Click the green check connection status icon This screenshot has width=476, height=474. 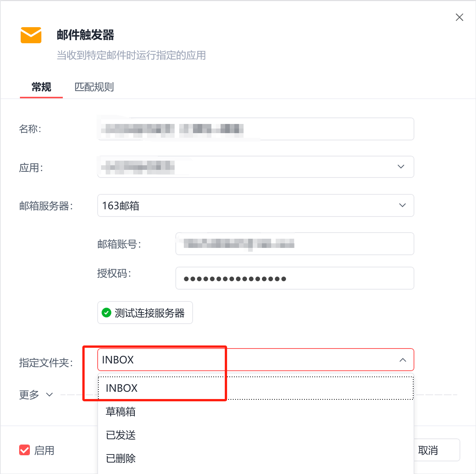(106, 313)
